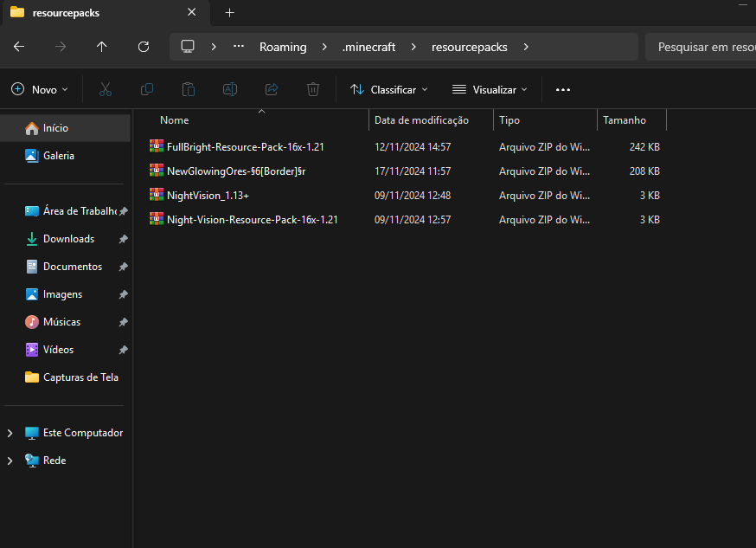756x548 pixels.
Task: Click the 17/11/2024 11:57 date cell
Action: coord(413,171)
